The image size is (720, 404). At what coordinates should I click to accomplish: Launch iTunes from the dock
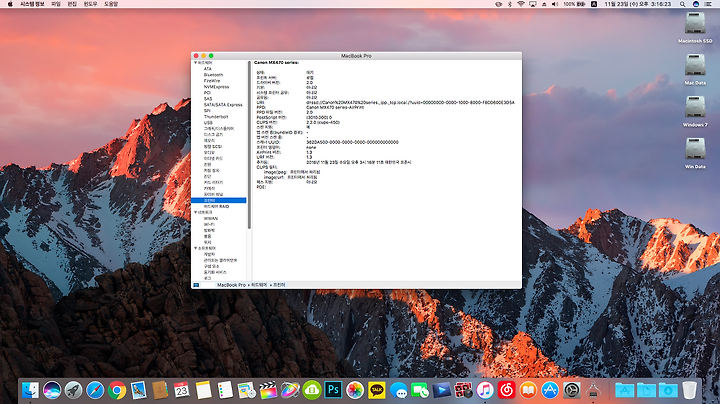(485, 390)
